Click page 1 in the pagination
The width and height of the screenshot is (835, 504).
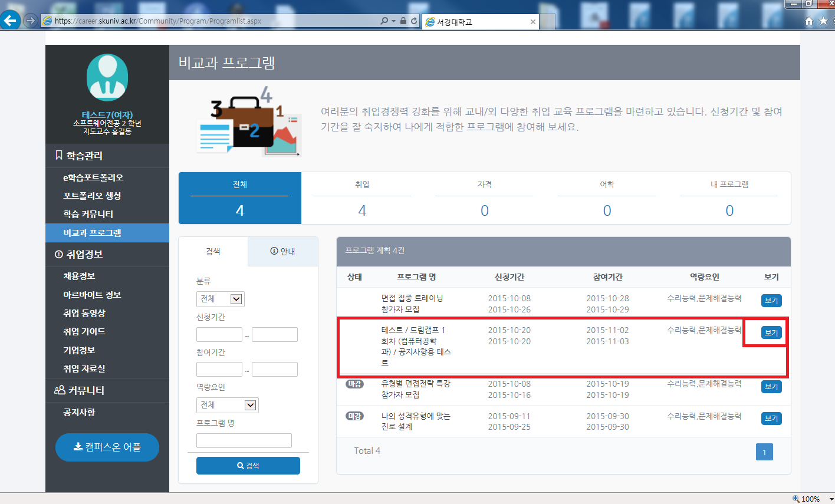(764, 451)
